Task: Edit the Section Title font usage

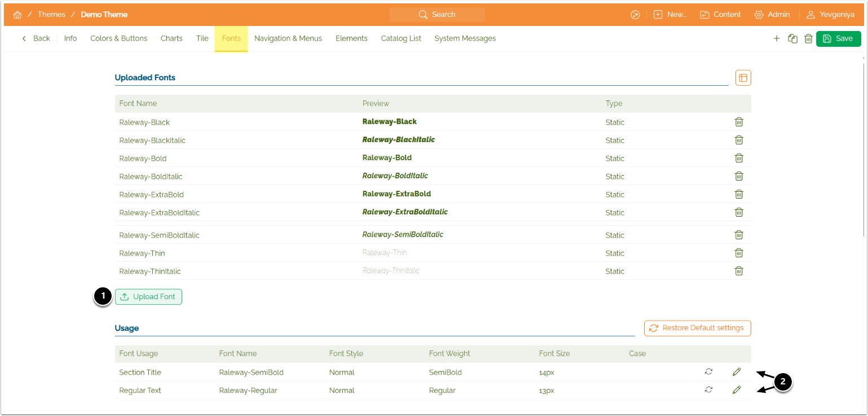Action: 737,372
